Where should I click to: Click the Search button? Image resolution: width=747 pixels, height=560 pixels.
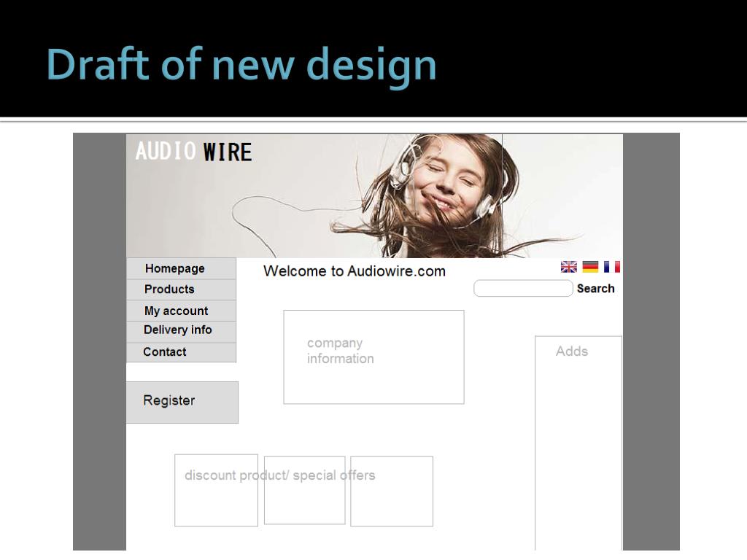pos(595,289)
